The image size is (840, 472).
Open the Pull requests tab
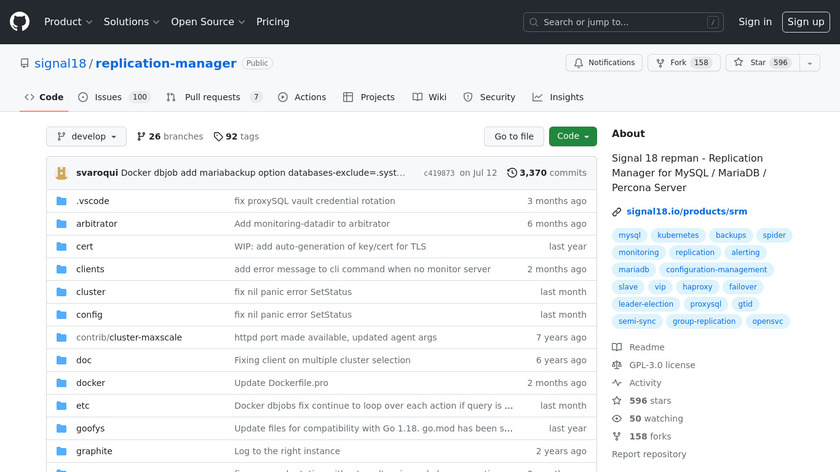point(213,97)
